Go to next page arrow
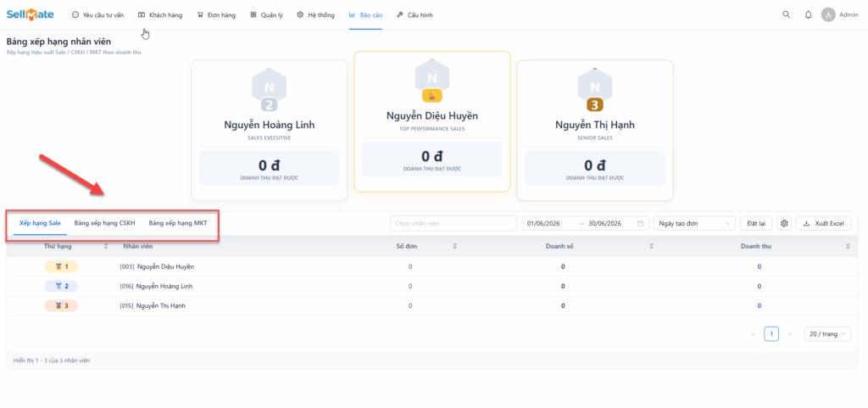Image resolution: width=868 pixels, height=408 pixels. (x=790, y=334)
